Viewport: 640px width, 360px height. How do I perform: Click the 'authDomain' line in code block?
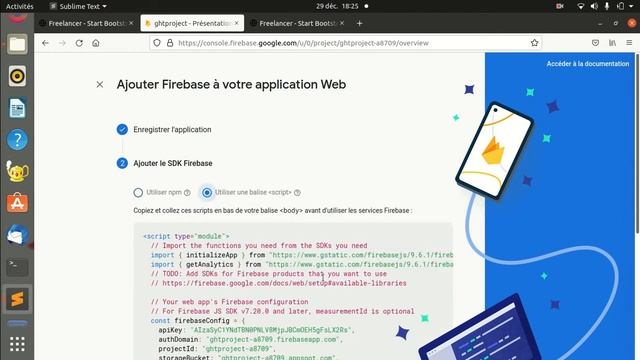click(x=251, y=340)
